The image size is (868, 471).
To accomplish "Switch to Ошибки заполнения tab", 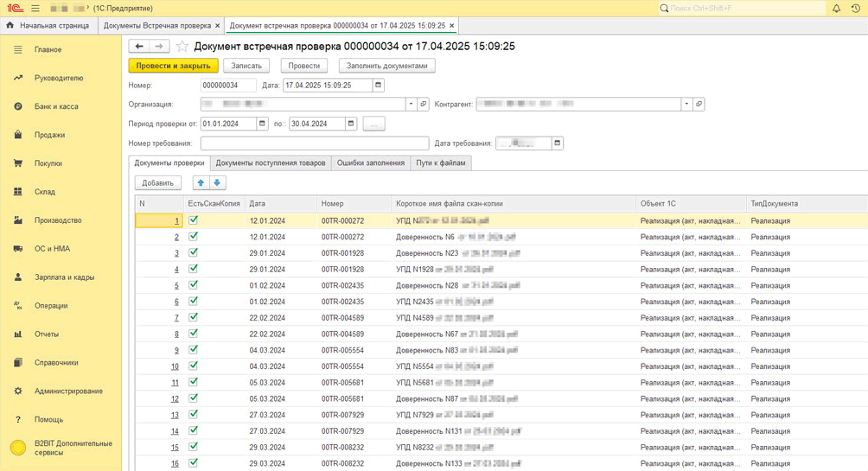I will 370,162.
